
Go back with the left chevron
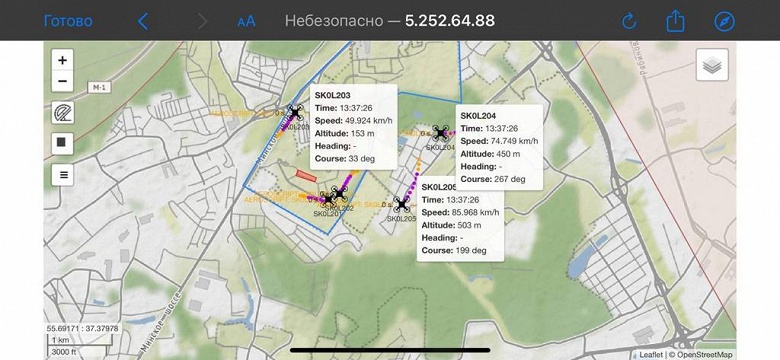tap(143, 21)
